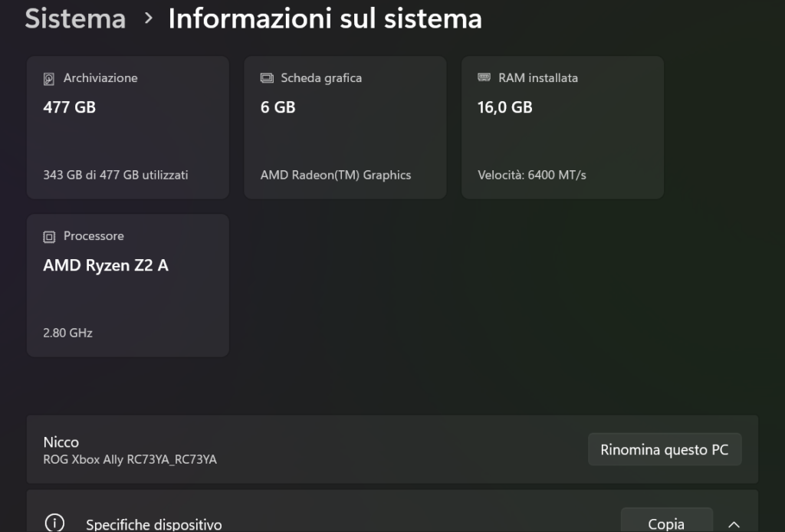785x532 pixels.
Task: Open the 477 GB storage value
Action: tap(70, 107)
